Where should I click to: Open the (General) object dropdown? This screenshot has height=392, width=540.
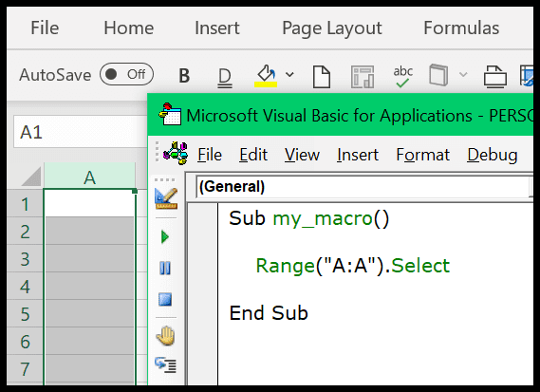coord(364,187)
